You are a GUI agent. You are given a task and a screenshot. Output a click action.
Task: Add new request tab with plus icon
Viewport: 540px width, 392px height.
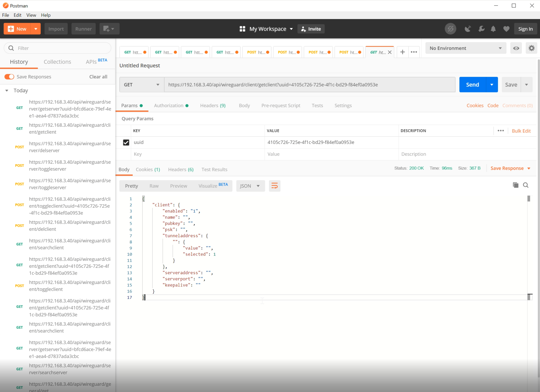(x=402, y=52)
